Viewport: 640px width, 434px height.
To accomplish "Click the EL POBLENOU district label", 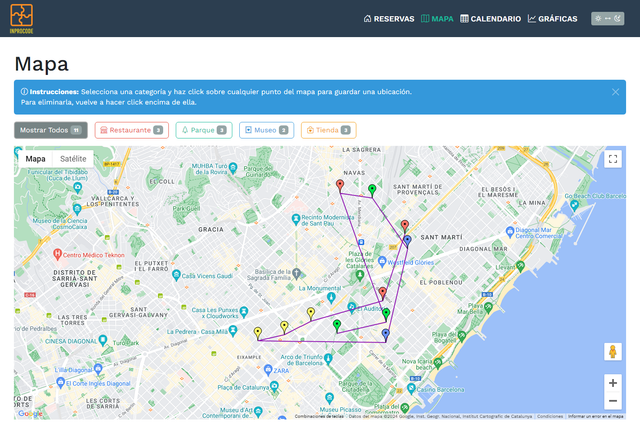I will [x=441, y=283].
